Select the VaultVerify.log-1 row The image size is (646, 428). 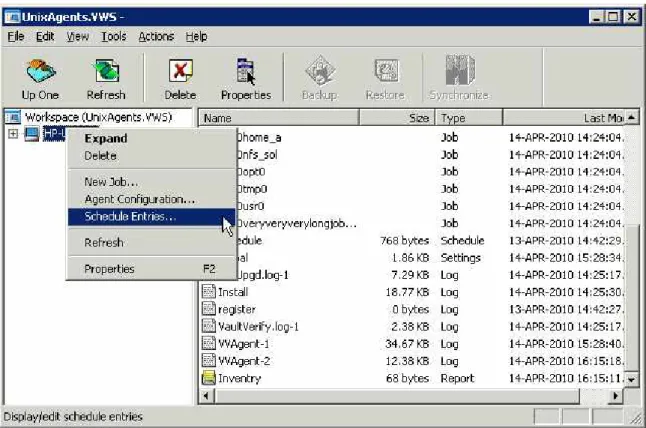tap(412, 327)
